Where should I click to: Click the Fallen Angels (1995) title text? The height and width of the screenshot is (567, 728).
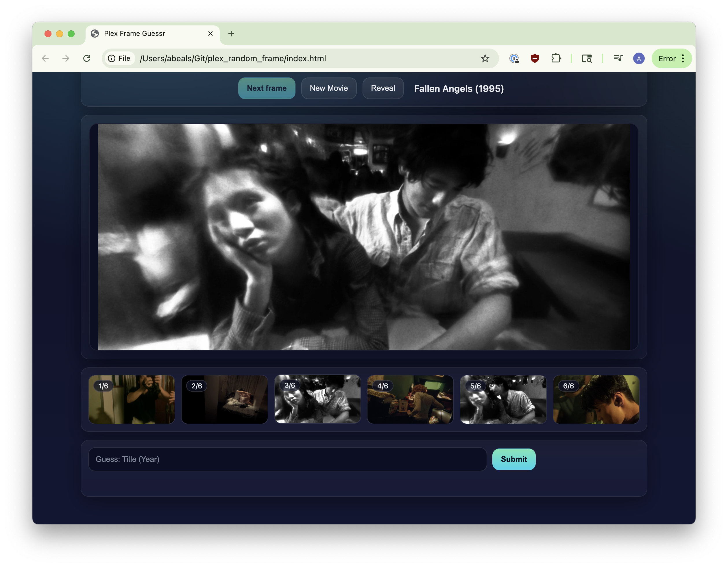pyautogui.click(x=459, y=89)
